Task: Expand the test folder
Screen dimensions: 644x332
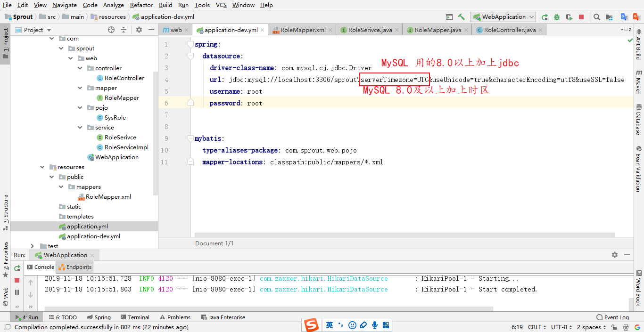Action: coord(33,246)
